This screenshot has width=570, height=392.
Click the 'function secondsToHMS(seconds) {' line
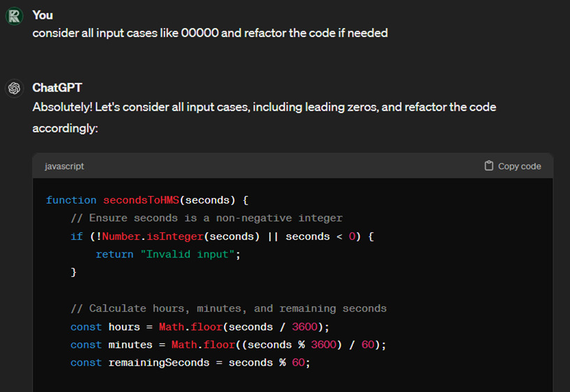[x=147, y=200]
